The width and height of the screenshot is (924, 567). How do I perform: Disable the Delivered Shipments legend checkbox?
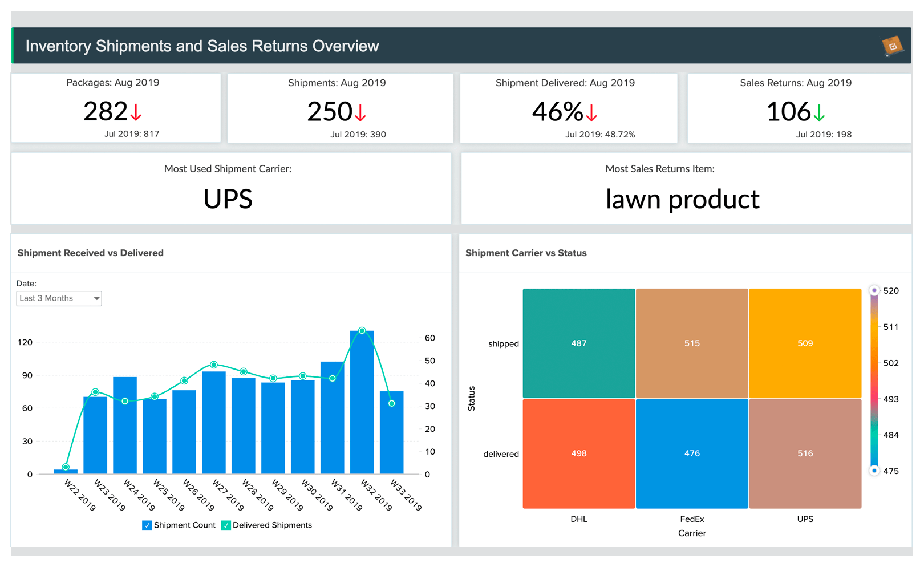[226, 525]
